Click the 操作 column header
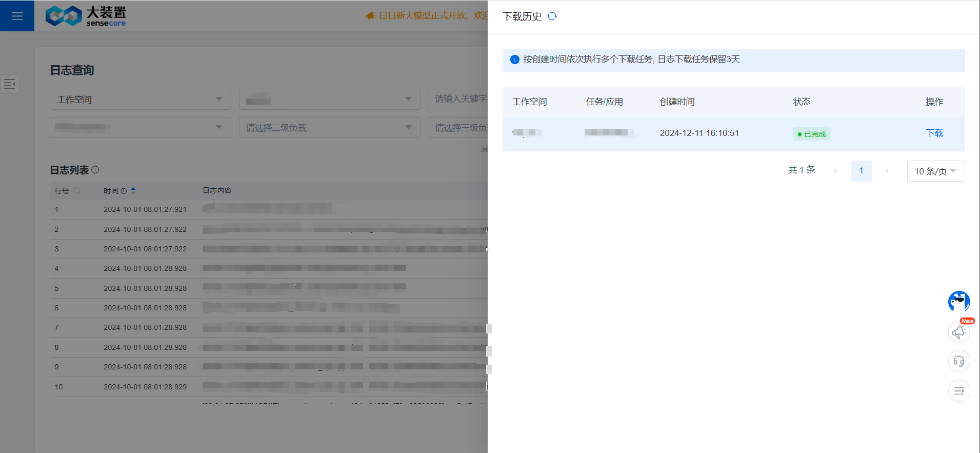This screenshot has width=980, height=453. tap(934, 102)
